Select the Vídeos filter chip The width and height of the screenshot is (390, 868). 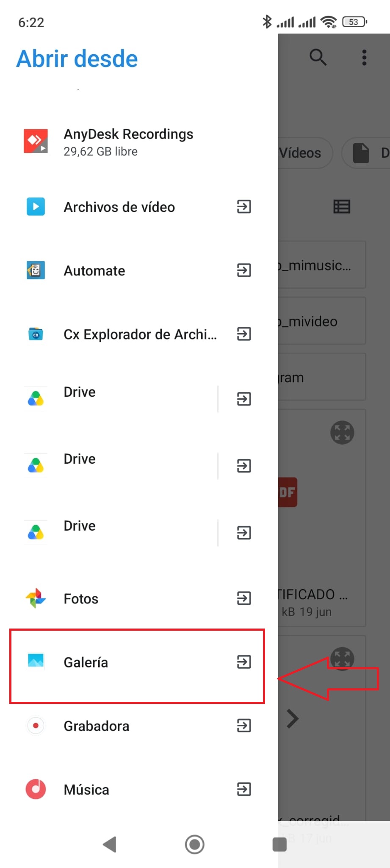305,153
